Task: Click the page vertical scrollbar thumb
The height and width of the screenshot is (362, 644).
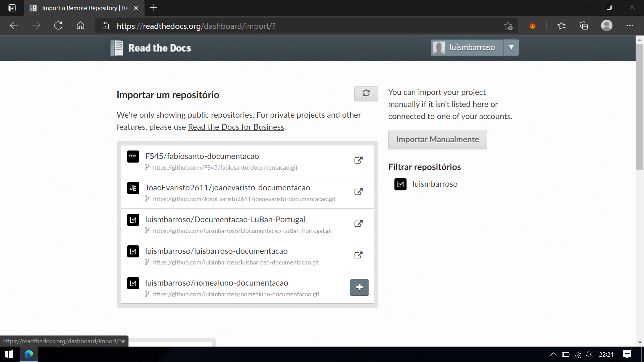Action: pos(640,107)
